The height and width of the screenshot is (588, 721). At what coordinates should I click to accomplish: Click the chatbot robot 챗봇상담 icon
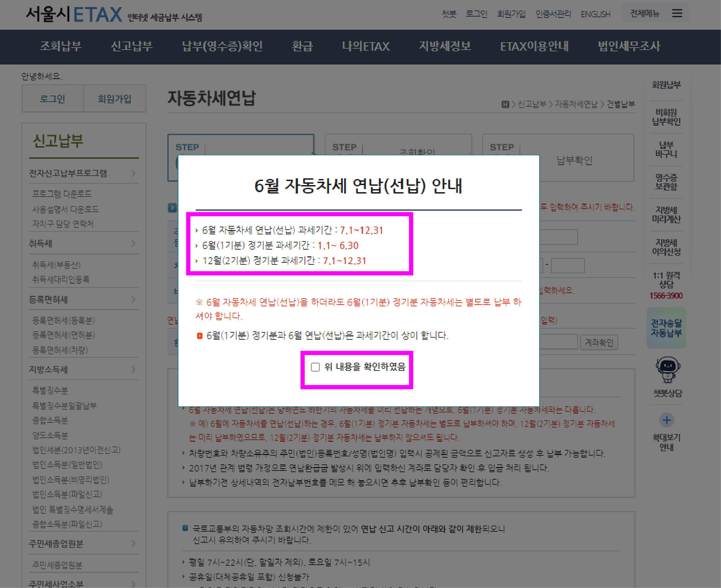tap(667, 369)
